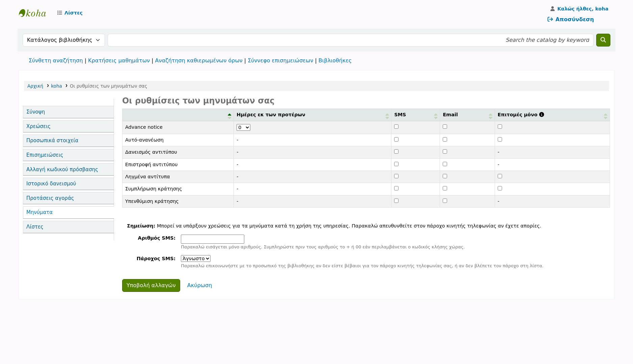The width and height of the screenshot is (633, 364).
Task: Toggle digests only for Συμπλήρωση κράτησης
Action: [x=500, y=188]
